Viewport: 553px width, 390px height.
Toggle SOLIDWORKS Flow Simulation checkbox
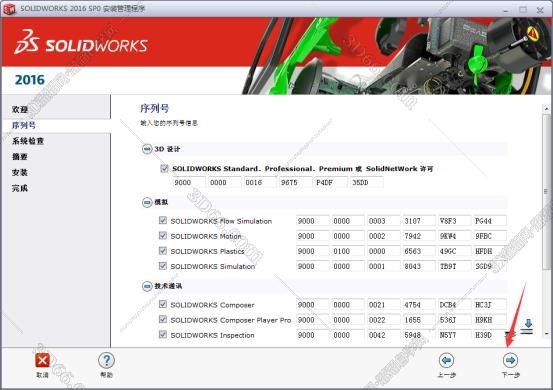coord(163,220)
